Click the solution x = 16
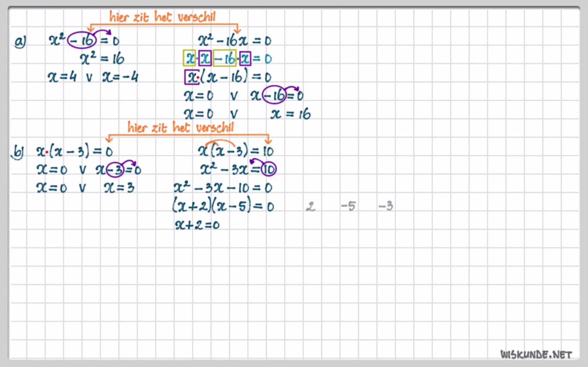 pyautogui.click(x=290, y=114)
